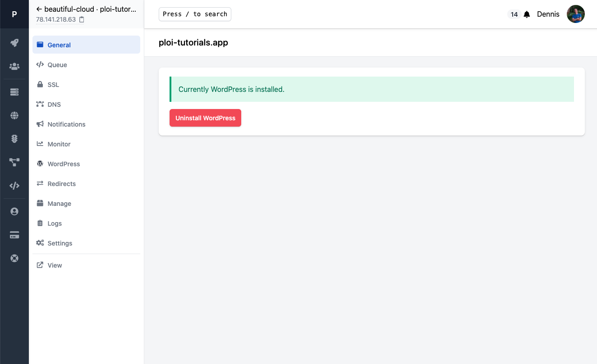Open the credit card billing icon

point(14,235)
